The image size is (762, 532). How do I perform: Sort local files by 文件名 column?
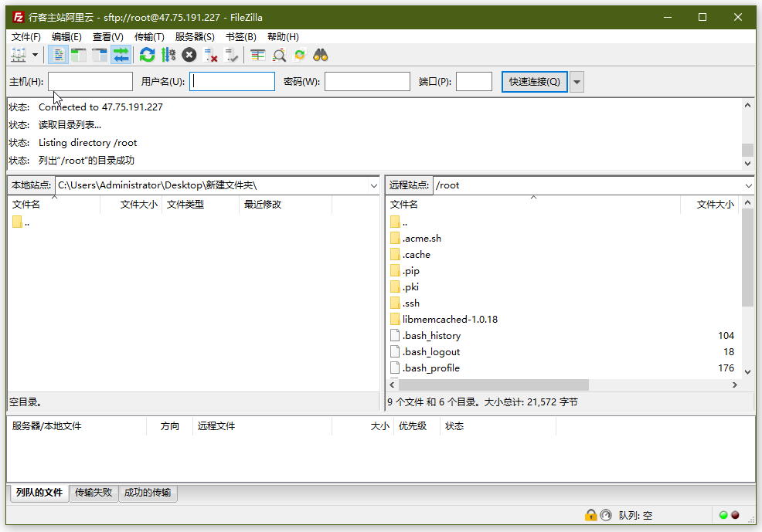click(x=54, y=205)
